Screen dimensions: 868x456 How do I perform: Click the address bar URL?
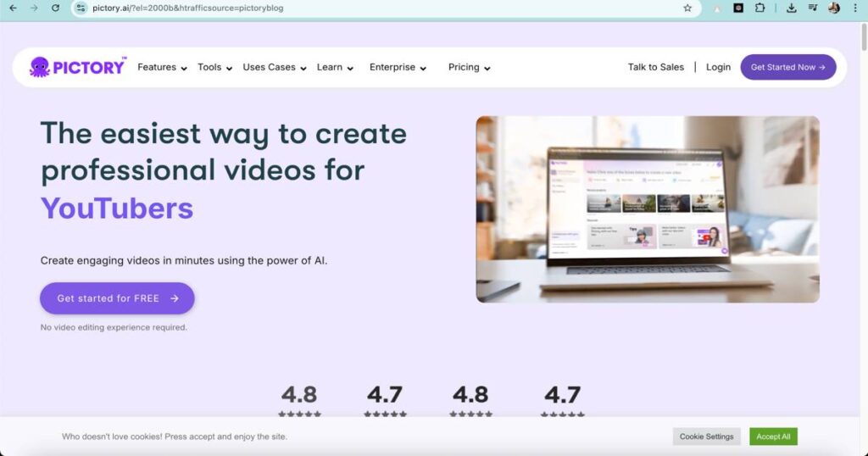[187, 8]
